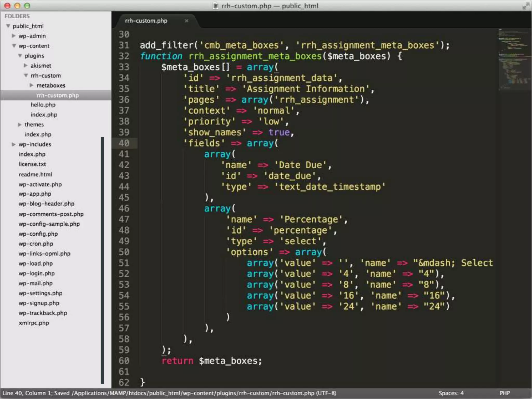Click the rrh-custom.php editor tab
Screen dimensions: 532x399
coord(146,21)
